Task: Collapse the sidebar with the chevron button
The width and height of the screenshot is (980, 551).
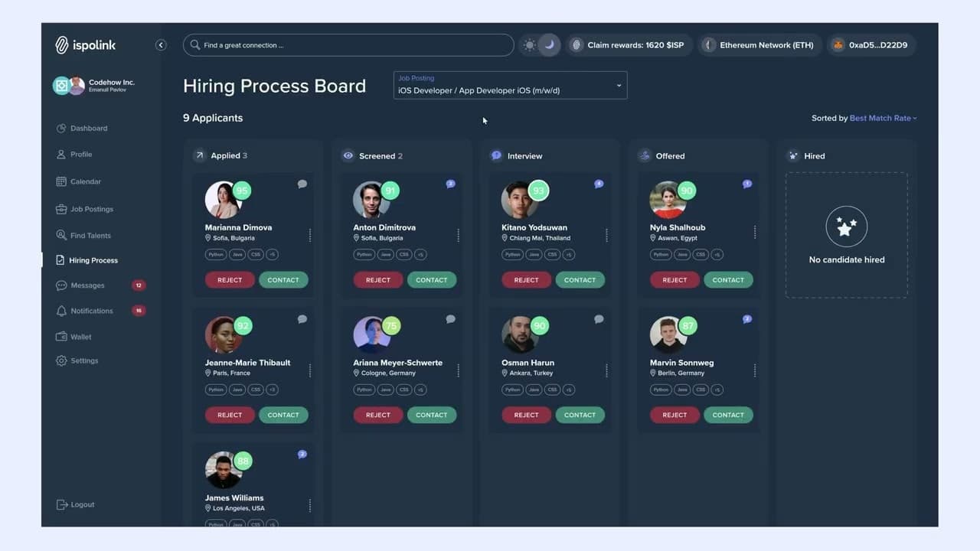Action: (x=161, y=45)
